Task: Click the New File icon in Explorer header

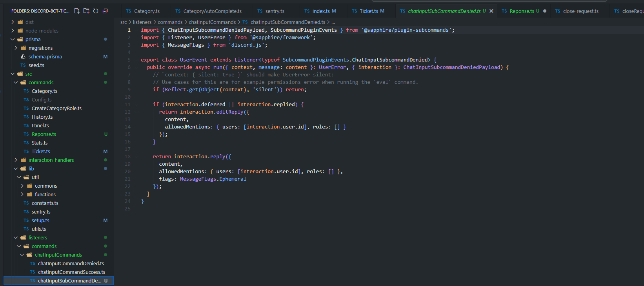Action: pyautogui.click(x=77, y=11)
